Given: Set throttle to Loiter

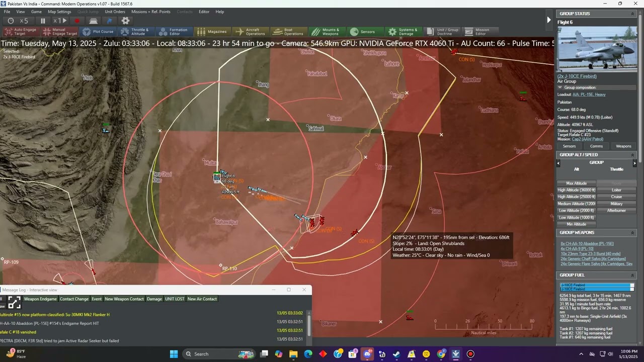Looking at the screenshot, I should [x=616, y=190].
